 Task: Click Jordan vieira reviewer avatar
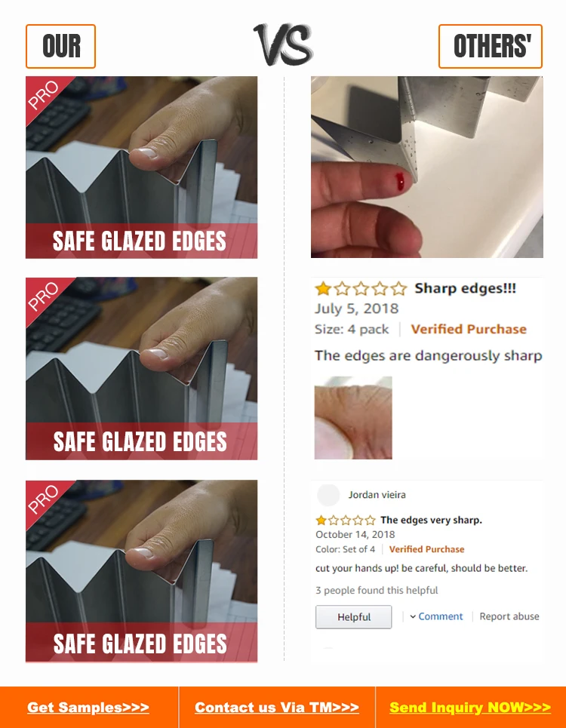click(328, 495)
